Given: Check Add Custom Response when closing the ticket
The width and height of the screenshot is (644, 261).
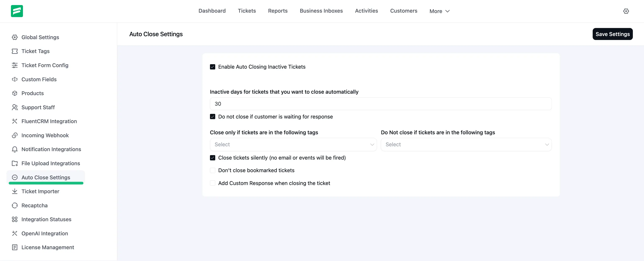Looking at the screenshot, I should pos(212,183).
